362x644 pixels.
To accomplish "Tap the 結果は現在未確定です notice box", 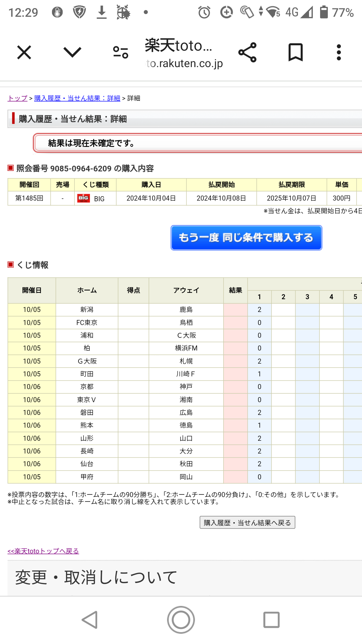I will (198, 143).
